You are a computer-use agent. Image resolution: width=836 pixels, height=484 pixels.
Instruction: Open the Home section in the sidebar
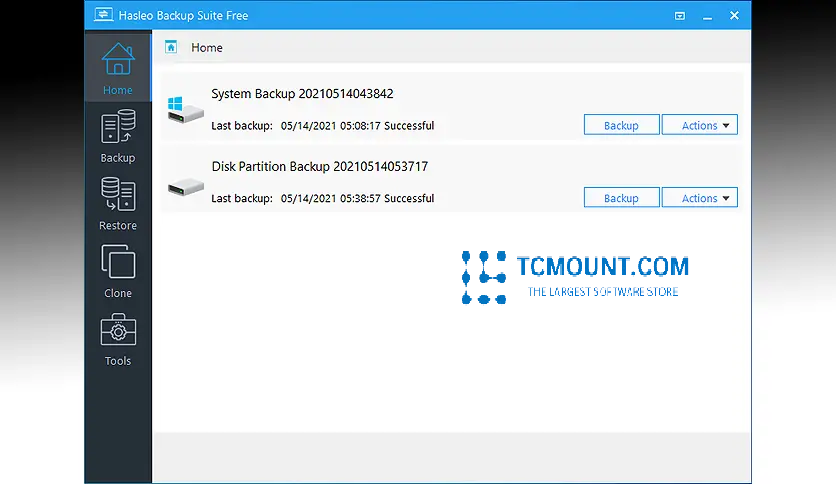(117, 68)
